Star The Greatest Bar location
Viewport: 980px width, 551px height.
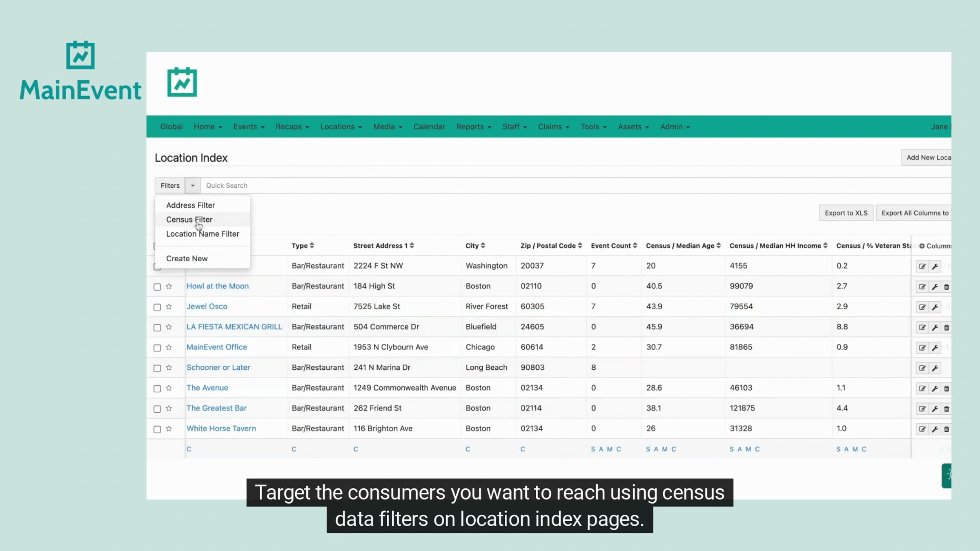[169, 408]
